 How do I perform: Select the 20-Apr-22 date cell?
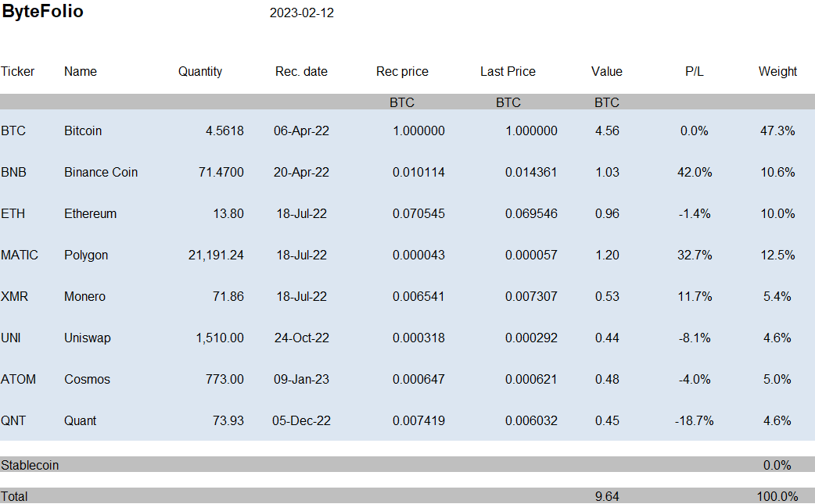point(301,173)
